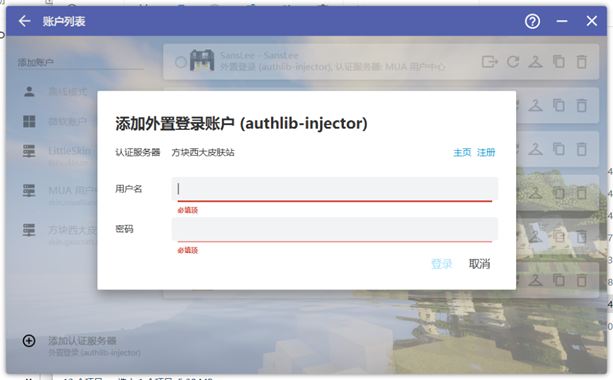Open the 注册 link in the dialog

(x=486, y=152)
